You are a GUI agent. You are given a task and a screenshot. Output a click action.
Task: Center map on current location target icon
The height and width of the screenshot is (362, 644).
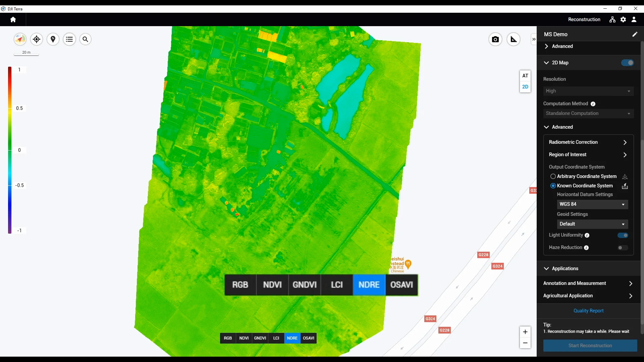click(37, 39)
